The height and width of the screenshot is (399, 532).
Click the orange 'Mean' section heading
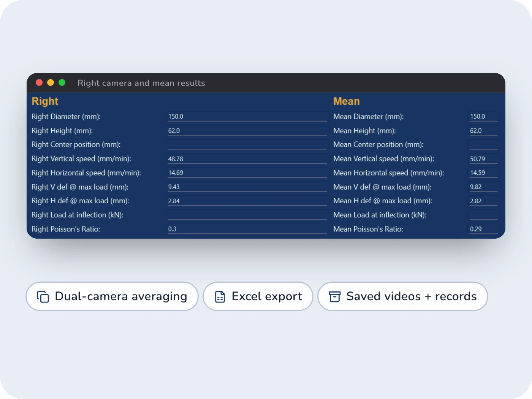(347, 101)
